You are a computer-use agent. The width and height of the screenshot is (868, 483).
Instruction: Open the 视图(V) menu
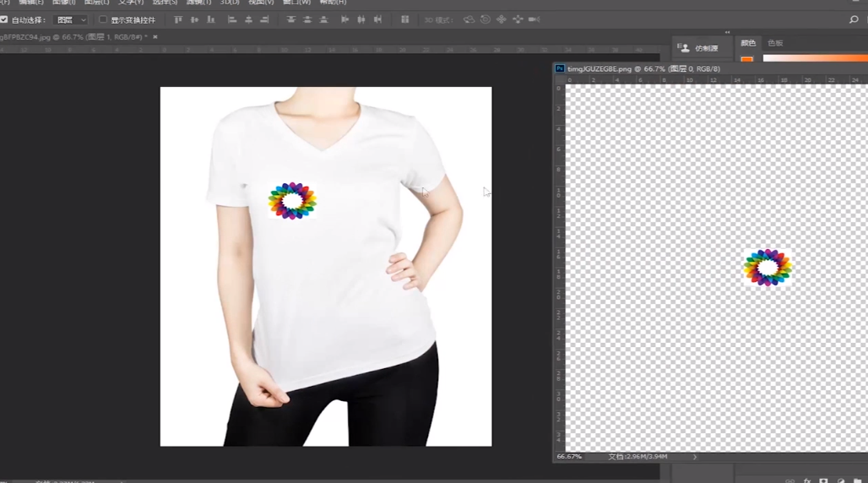coord(261,3)
